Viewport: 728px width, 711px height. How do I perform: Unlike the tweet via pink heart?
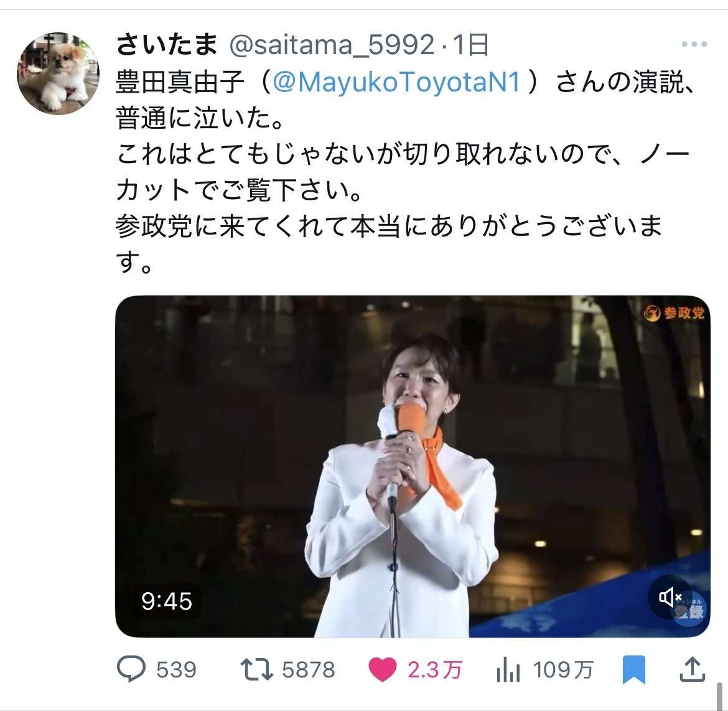[383, 670]
